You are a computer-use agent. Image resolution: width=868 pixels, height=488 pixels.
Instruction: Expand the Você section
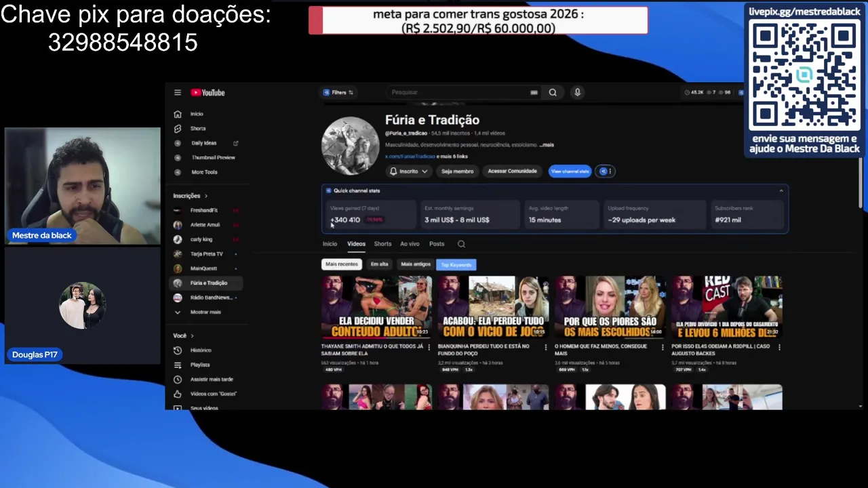pos(183,335)
